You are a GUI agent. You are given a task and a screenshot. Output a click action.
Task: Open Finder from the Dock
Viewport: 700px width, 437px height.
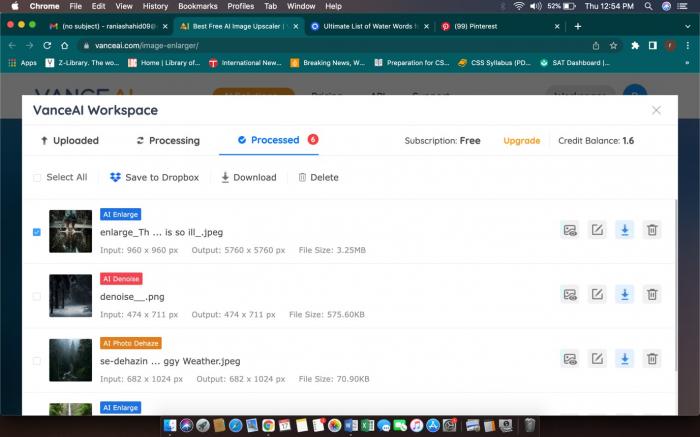tap(170, 425)
